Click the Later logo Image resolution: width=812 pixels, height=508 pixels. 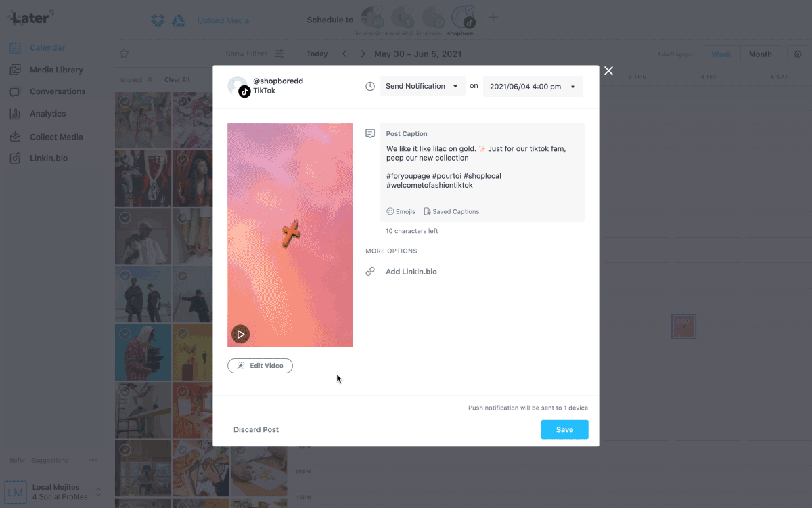(31, 17)
